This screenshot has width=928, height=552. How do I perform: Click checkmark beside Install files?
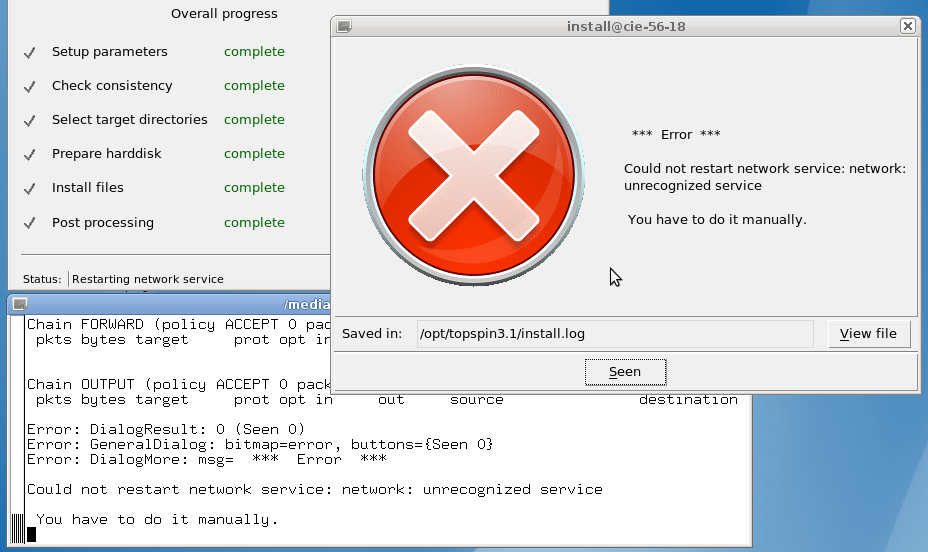click(x=30, y=188)
